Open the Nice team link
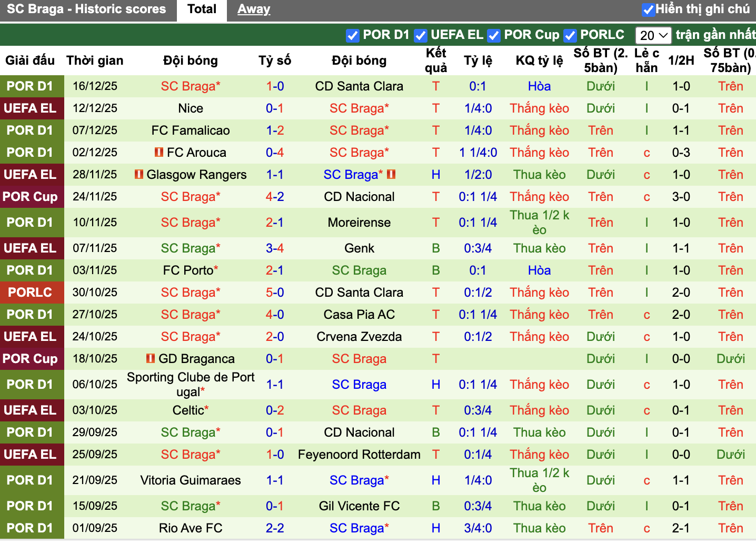This screenshot has width=756, height=544. pos(191,108)
